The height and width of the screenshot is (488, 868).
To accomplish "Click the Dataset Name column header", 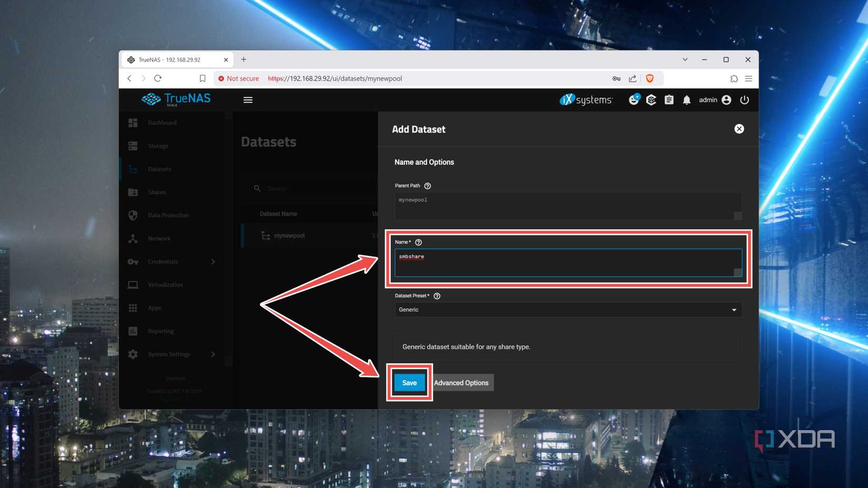I will tap(278, 213).
